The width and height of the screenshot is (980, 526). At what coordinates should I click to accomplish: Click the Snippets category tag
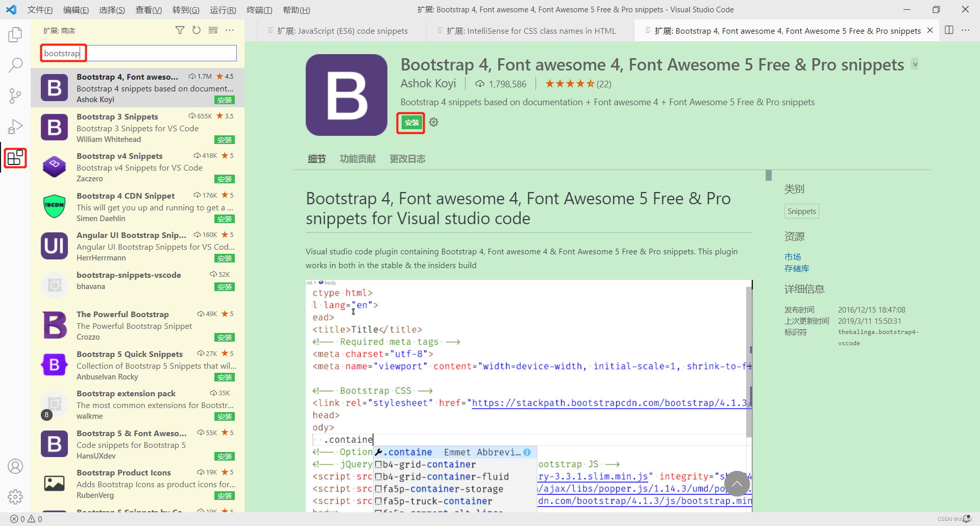[x=801, y=211]
